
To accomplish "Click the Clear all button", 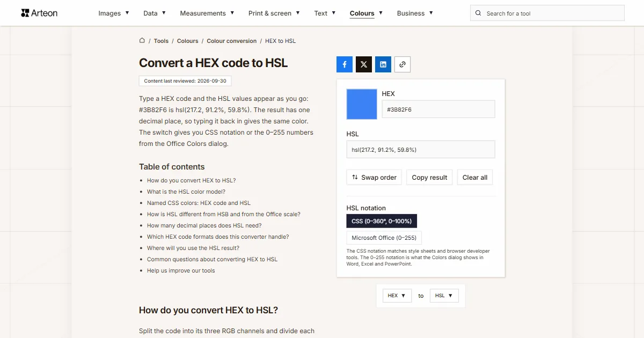I will point(475,178).
